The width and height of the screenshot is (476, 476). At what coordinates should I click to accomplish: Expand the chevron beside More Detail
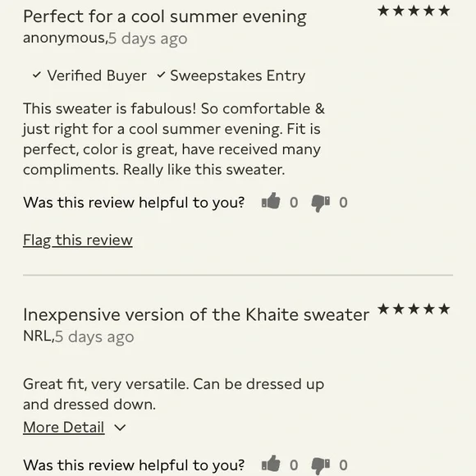click(x=120, y=428)
